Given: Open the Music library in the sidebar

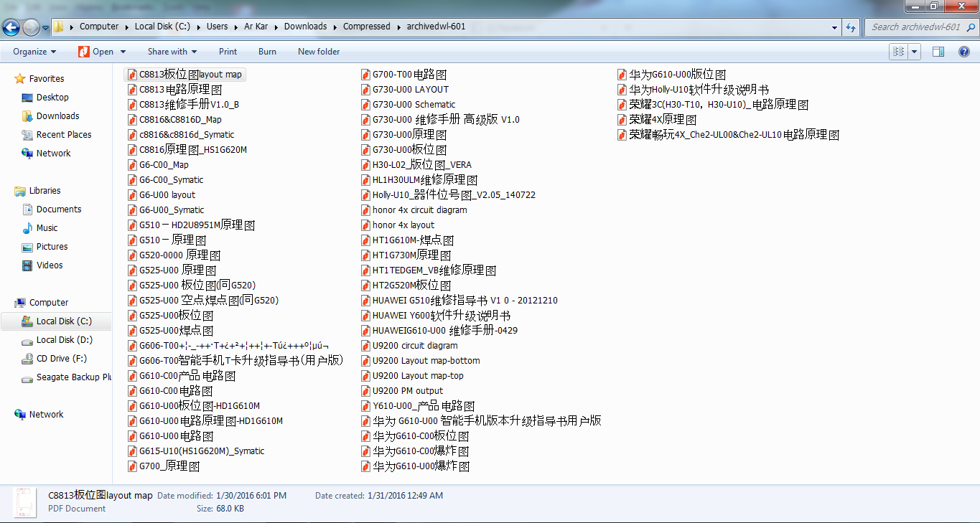Looking at the screenshot, I should coord(47,227).
